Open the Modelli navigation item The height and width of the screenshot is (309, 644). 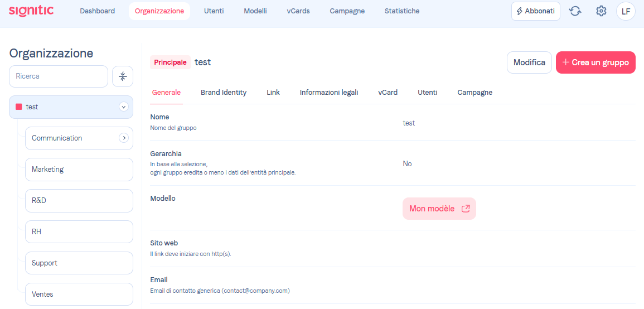255,11
